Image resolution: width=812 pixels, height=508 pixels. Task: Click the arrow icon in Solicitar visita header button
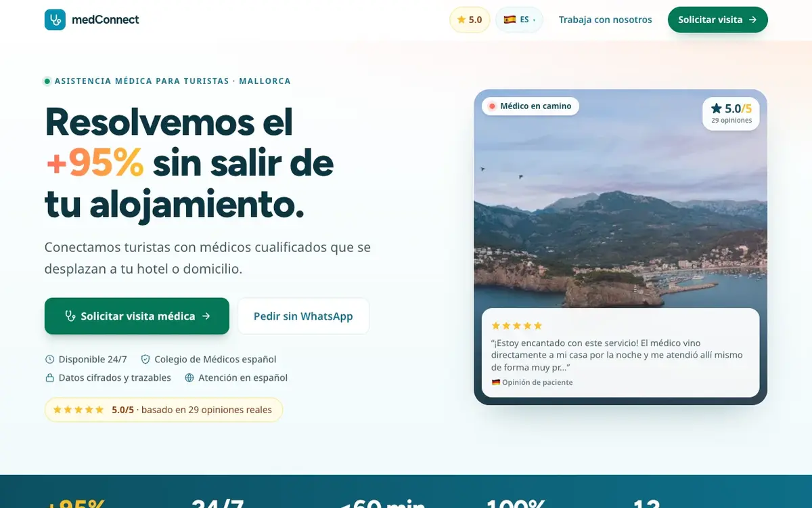pos(752,20)
